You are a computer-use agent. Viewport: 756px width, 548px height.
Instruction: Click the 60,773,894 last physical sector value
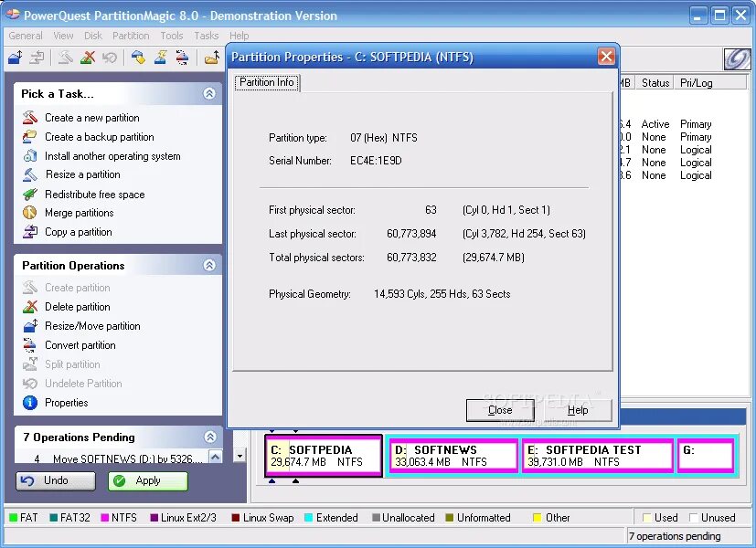tap(411, 234)
